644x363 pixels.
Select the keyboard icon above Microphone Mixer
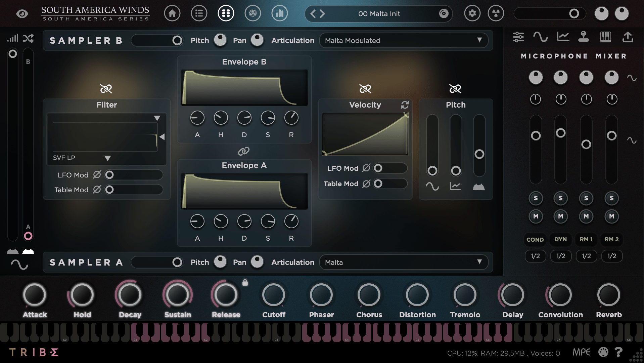606,37
